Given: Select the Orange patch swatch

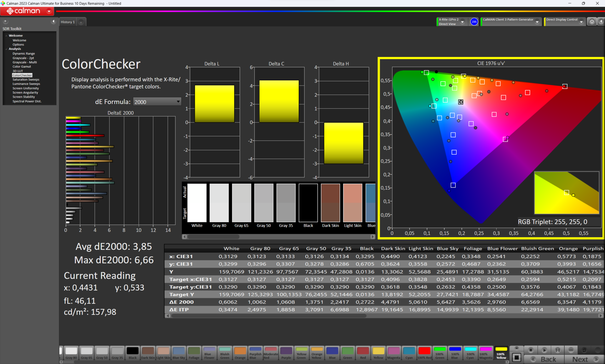Looking at the screenshot, I should pyautogui.click(x=240, y=353).
